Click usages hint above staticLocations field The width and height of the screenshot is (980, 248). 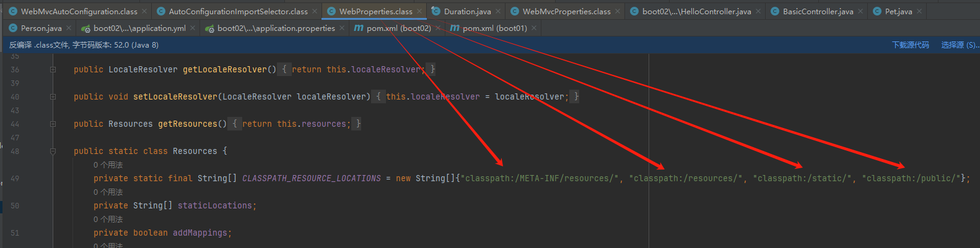(108, 192)
